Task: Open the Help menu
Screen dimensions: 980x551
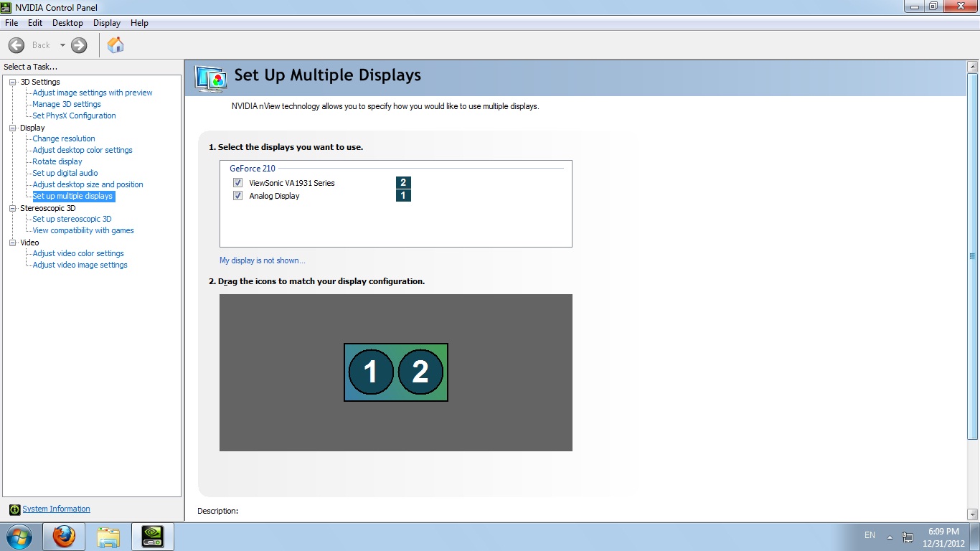Action: (139, 23)
